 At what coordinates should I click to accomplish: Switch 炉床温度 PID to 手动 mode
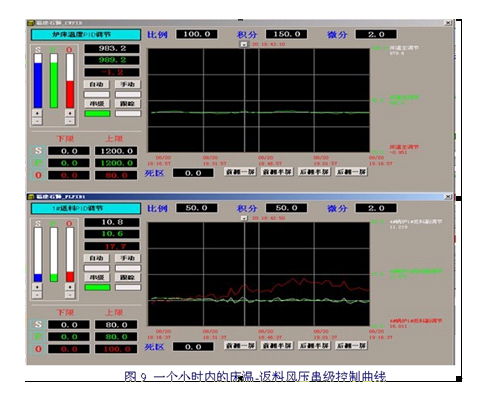coord(128,84)
